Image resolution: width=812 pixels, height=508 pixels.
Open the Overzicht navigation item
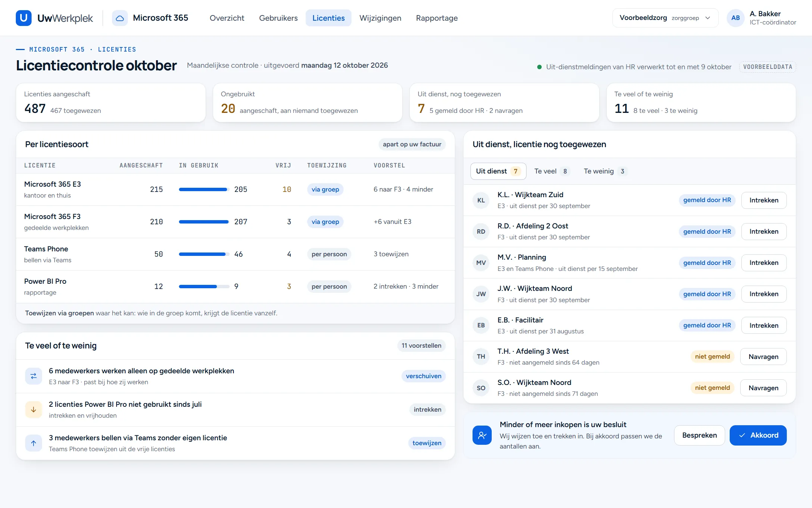[227, 18]
